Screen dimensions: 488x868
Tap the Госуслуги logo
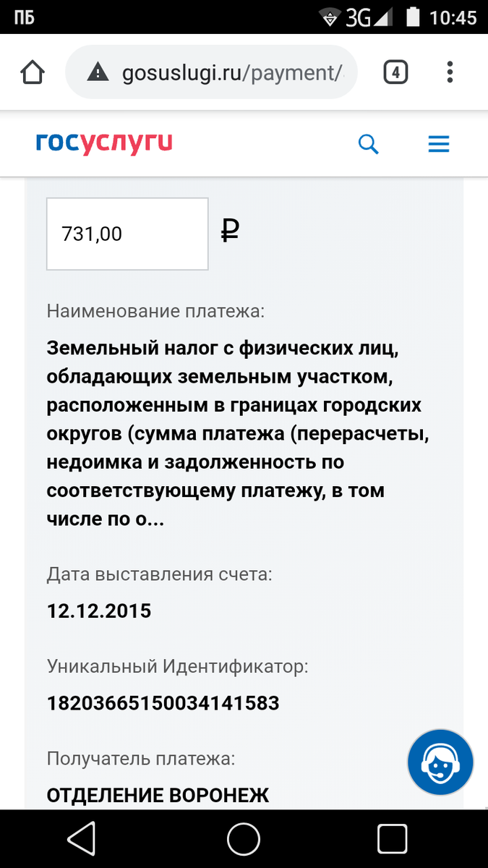pyautogui.click(x=104, y=142)
